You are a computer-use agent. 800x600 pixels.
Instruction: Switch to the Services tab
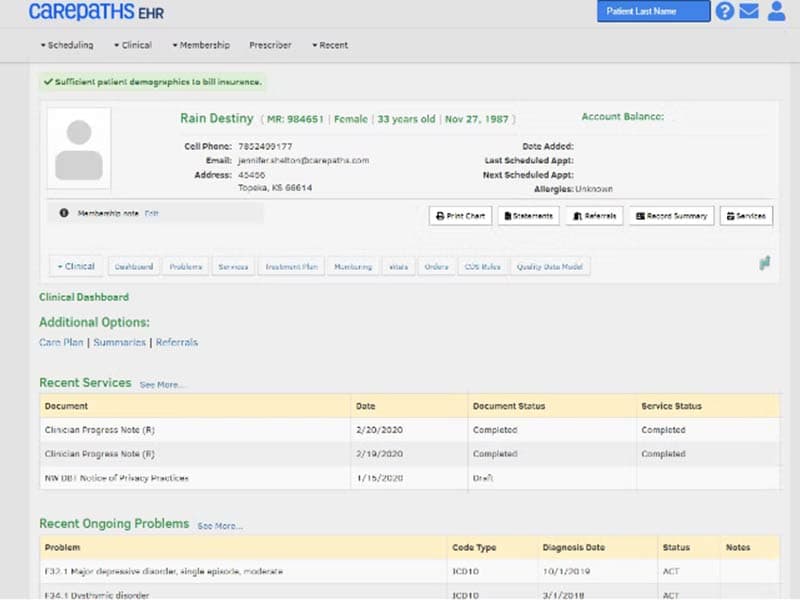coord(233,266)
